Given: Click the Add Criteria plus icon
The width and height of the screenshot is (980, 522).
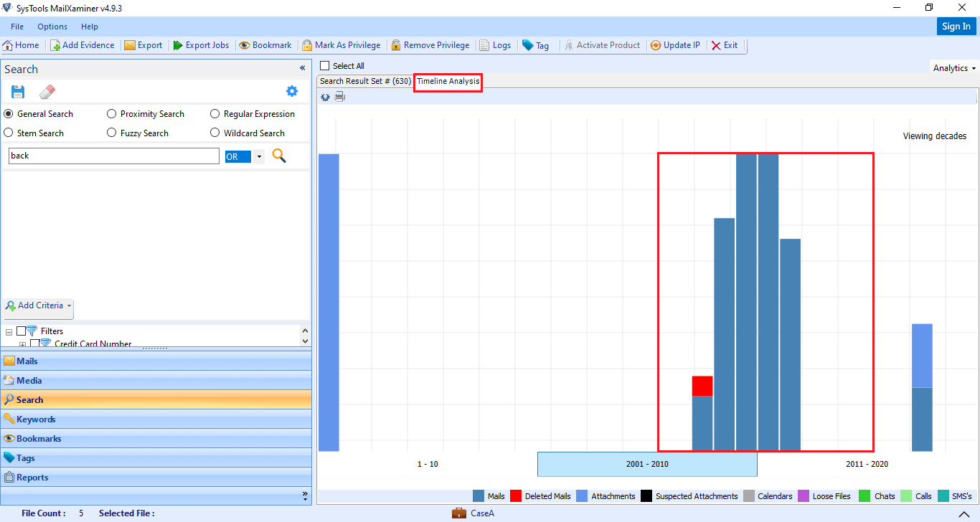Looking at the screenshot, I should click(10, 305).
